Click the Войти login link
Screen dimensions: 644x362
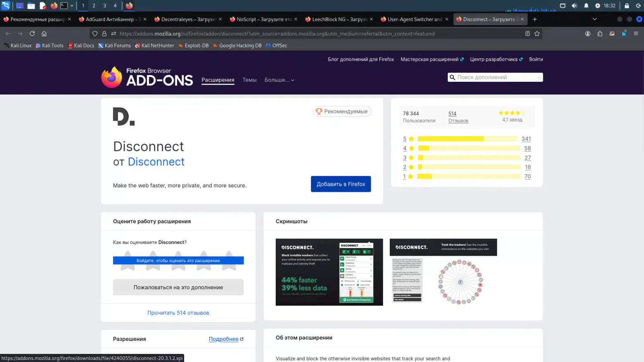[536, 59]
